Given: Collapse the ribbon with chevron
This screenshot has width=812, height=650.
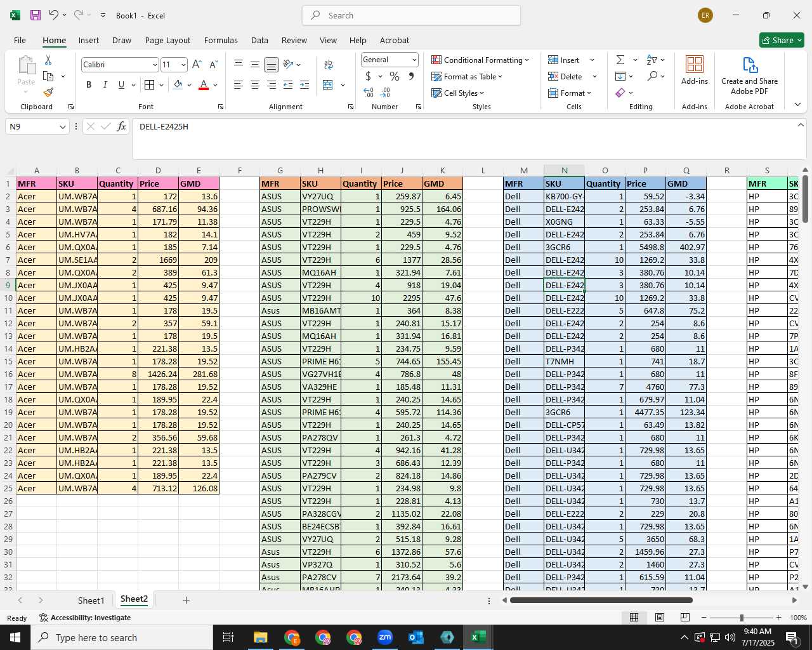Looking at the screenshot, I should [x=797, y=105].
